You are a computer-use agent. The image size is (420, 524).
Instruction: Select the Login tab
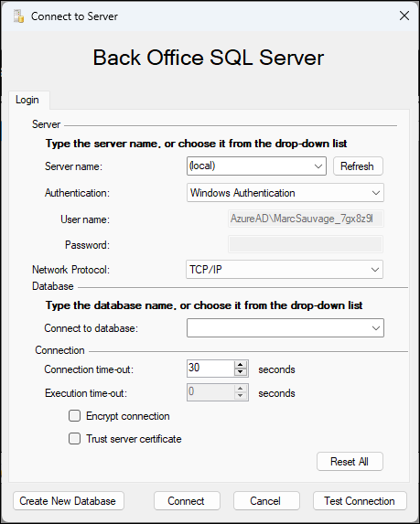(27, 100)
